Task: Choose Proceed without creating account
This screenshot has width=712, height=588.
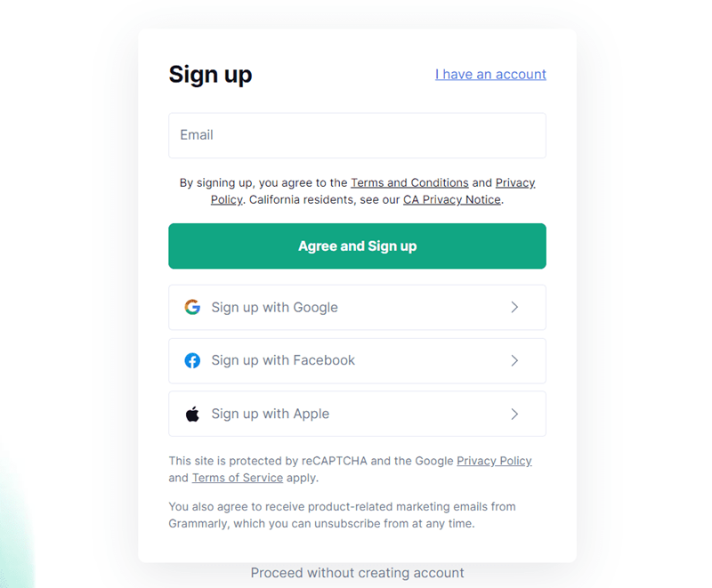Action: 357,573
